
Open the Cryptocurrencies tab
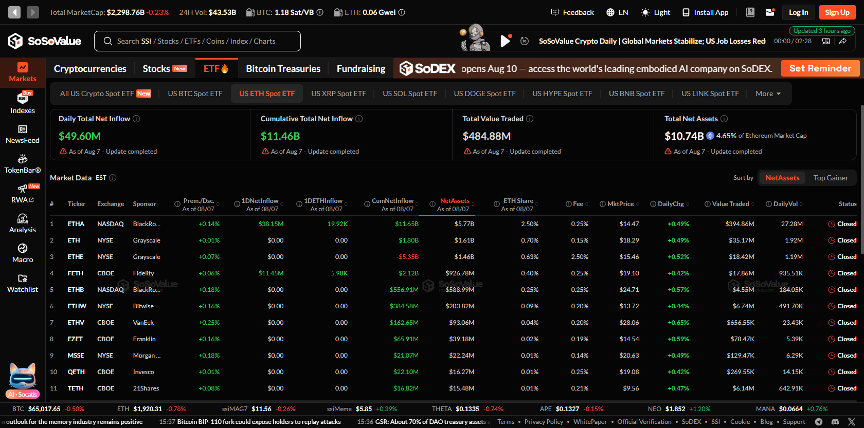[90, 69]
